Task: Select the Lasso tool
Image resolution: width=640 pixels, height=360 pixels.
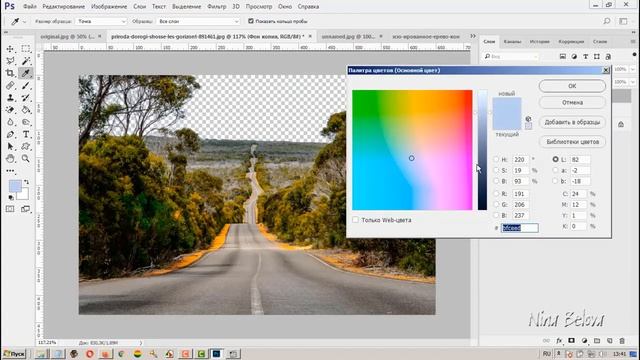Action: [10, 61]
